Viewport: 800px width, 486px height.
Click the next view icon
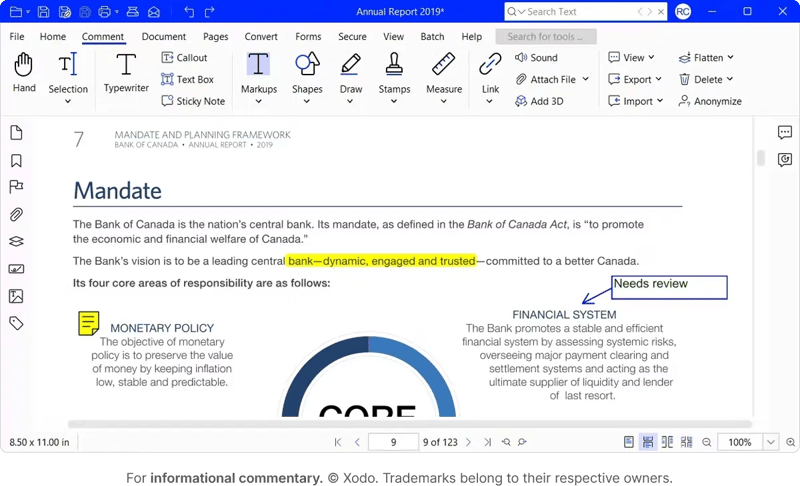point(522,442)
